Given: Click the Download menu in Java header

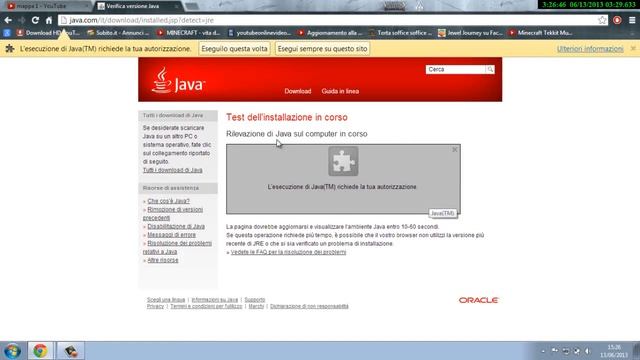Looking at the screenshot, I should (x=298, y=91).
